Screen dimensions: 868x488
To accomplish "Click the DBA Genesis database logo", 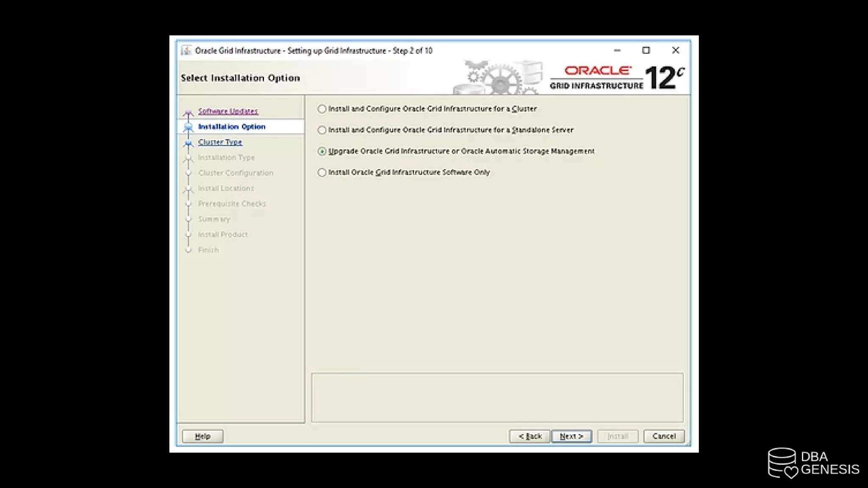I will [782, 463].
